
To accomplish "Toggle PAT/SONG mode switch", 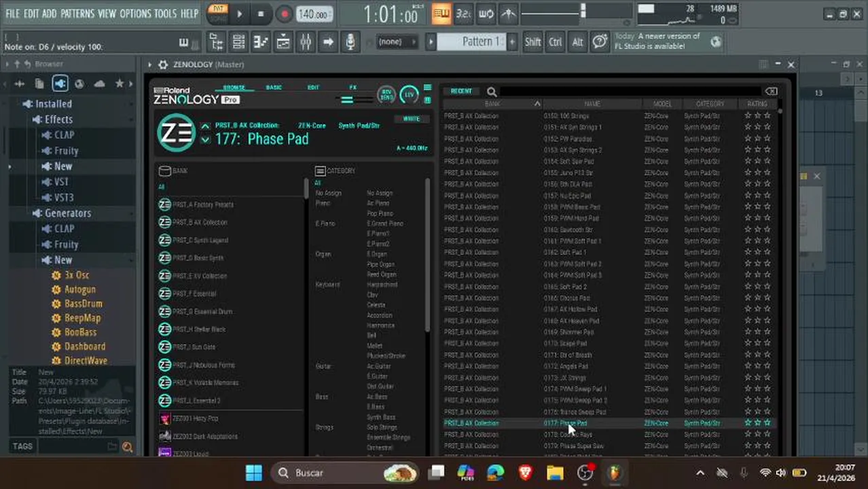I will point(217,14).
